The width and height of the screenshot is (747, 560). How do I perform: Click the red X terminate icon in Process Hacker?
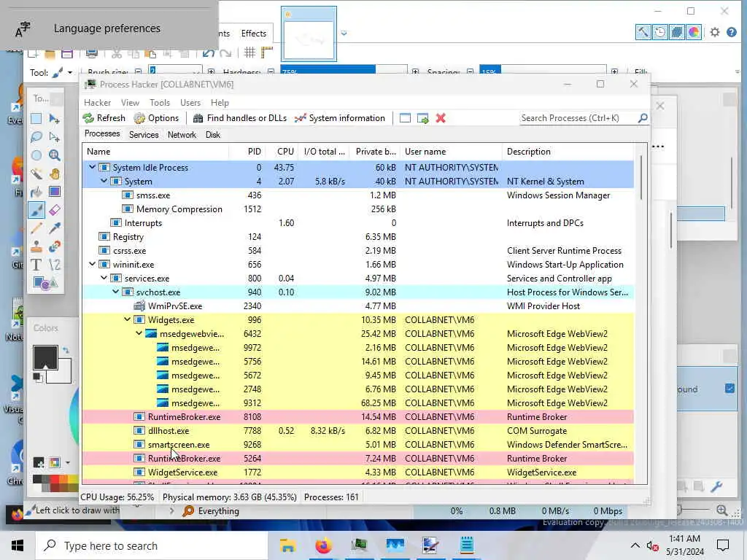(441, 118)
